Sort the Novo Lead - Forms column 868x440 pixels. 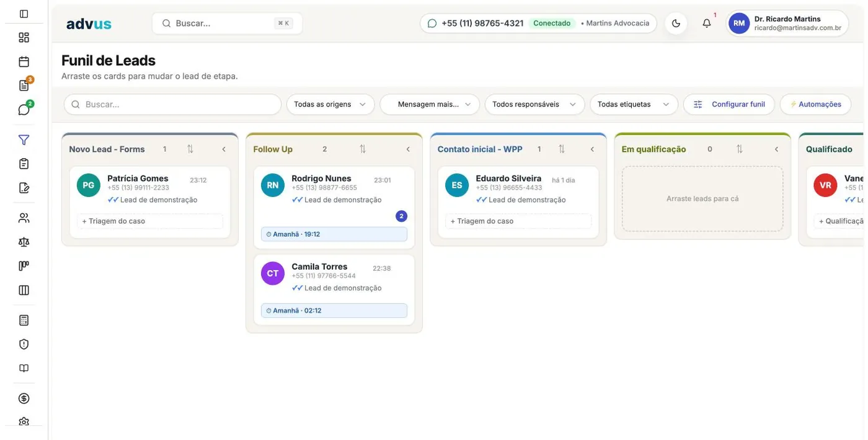[x=190, y=149]
